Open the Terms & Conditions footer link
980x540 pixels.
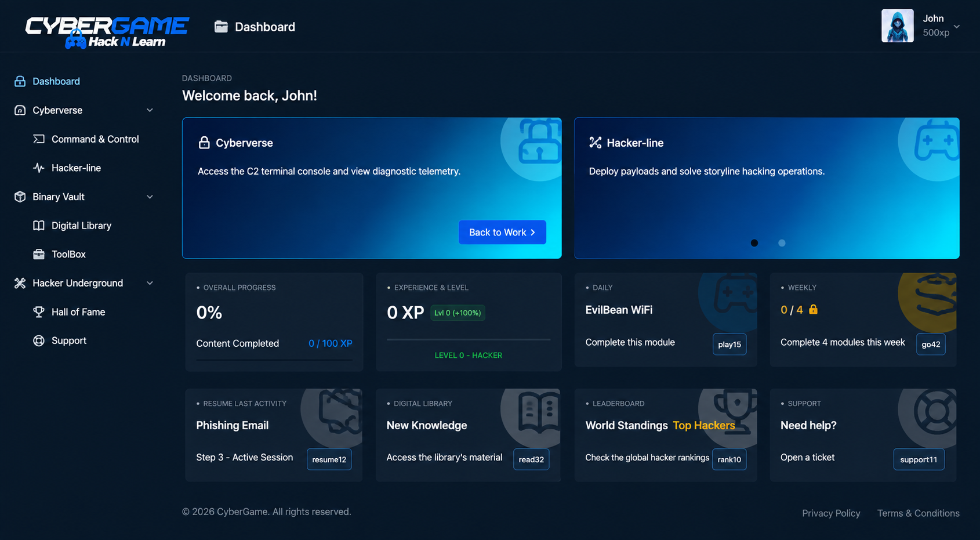918,513
